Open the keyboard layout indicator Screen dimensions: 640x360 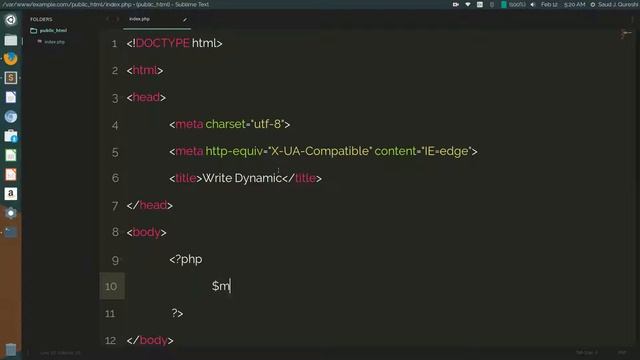coord(480,4)
